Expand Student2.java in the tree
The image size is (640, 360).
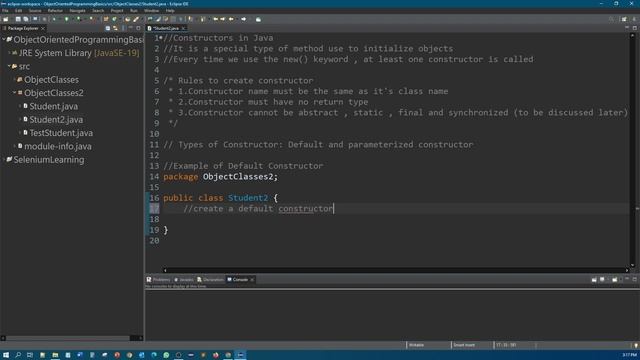tap(20, 120)
